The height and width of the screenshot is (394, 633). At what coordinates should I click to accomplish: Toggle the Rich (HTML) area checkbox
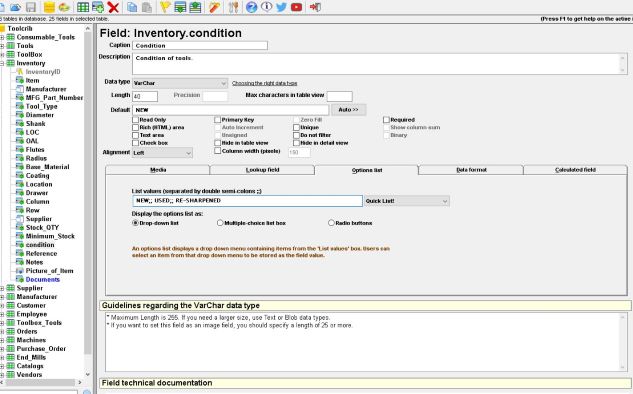click(x=135, y=128)
